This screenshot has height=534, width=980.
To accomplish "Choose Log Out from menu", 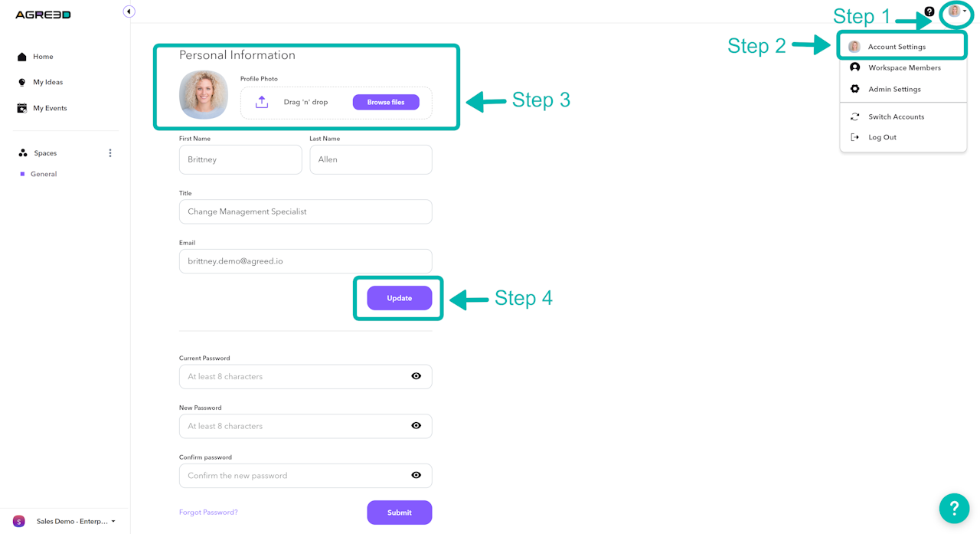I will (882, 137).
